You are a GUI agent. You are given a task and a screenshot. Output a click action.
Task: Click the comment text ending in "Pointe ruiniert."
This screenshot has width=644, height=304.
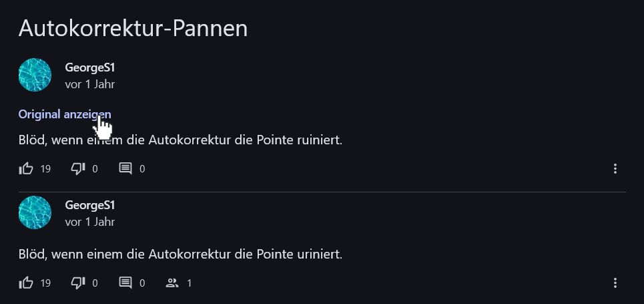[180, 140]
